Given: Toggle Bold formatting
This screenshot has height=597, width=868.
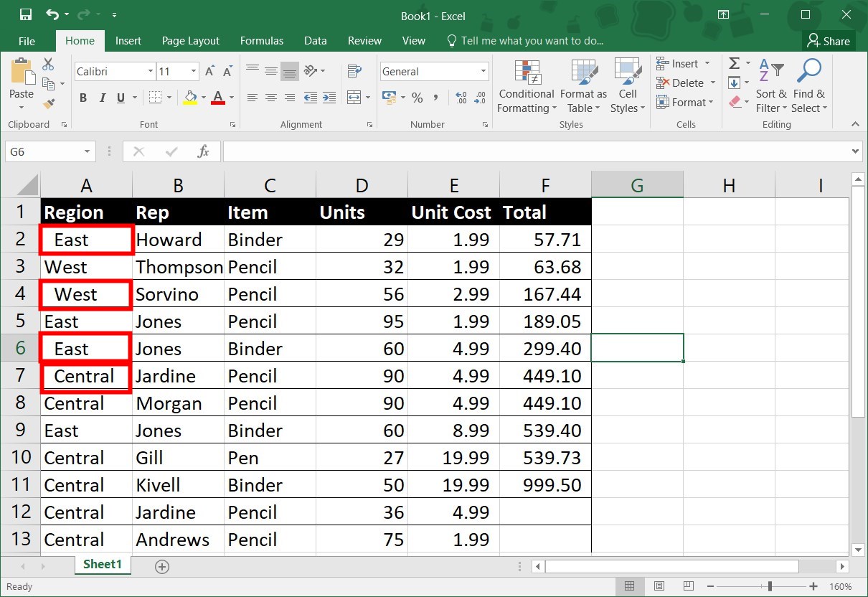Looking at the screenshot, I should click(83, 98).
